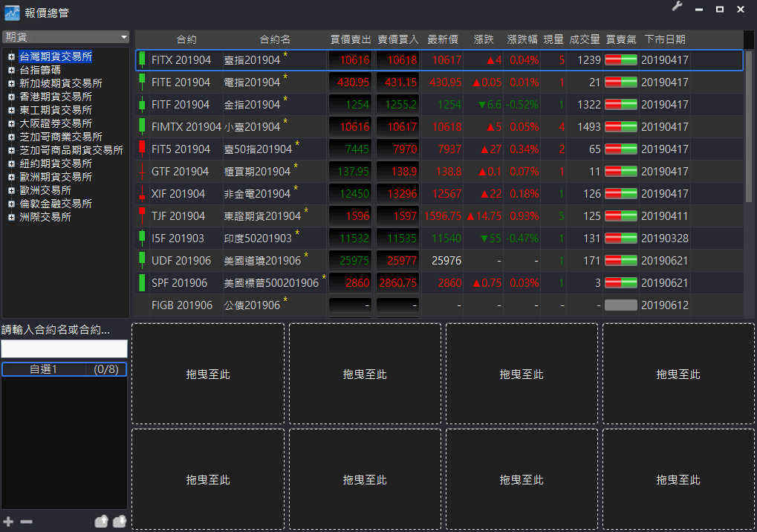Click volume 1493 in FIMTX row

pyautogui.click(x=589, y=126)
